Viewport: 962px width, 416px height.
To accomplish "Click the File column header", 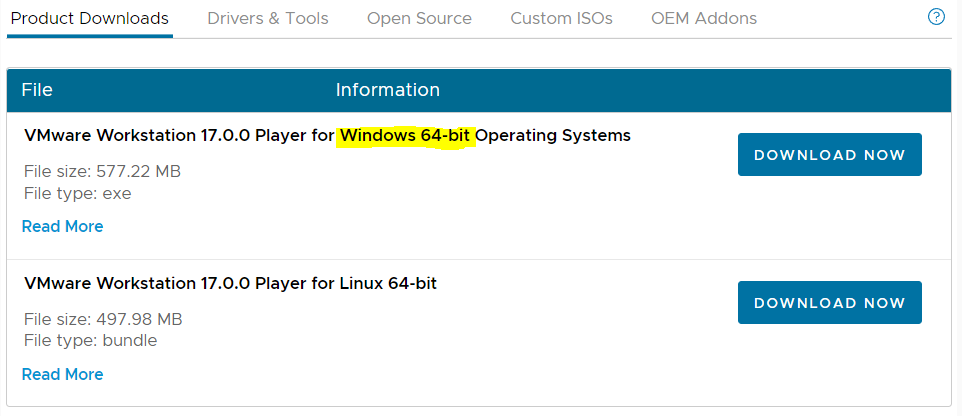I will (x=37, y=90).
